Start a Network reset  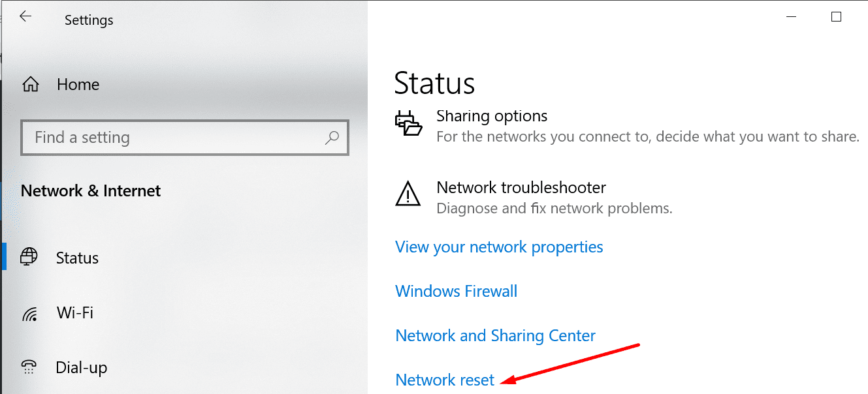click(444, 380)
